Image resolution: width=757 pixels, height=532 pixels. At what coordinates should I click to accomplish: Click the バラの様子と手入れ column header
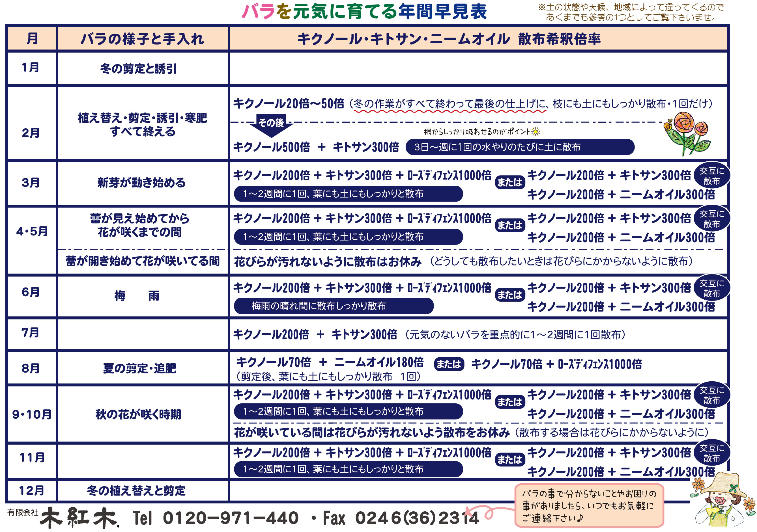point(143,39)
